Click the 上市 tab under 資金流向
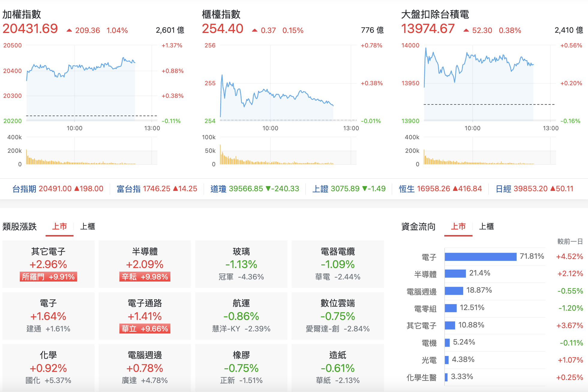The height and width of the screenshot is (392, 588). pyautogui.click(x=458, y=226)
